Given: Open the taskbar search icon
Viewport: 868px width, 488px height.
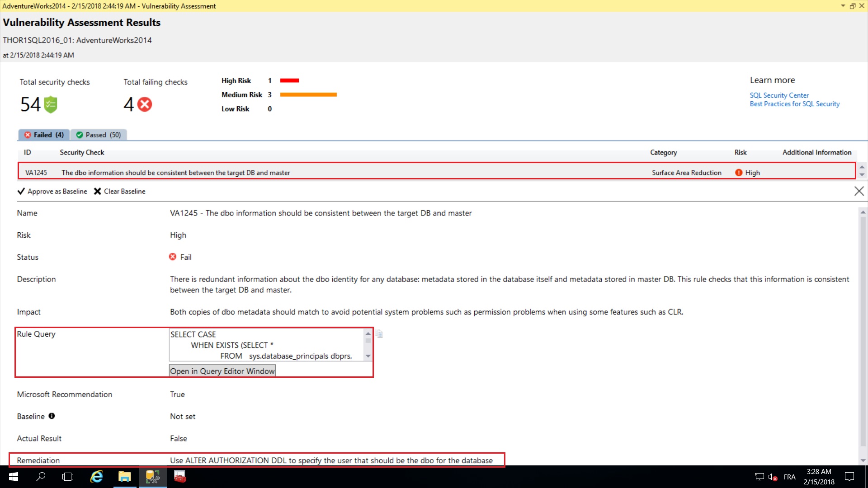Looking at the screenshot, I should (41, 477).
